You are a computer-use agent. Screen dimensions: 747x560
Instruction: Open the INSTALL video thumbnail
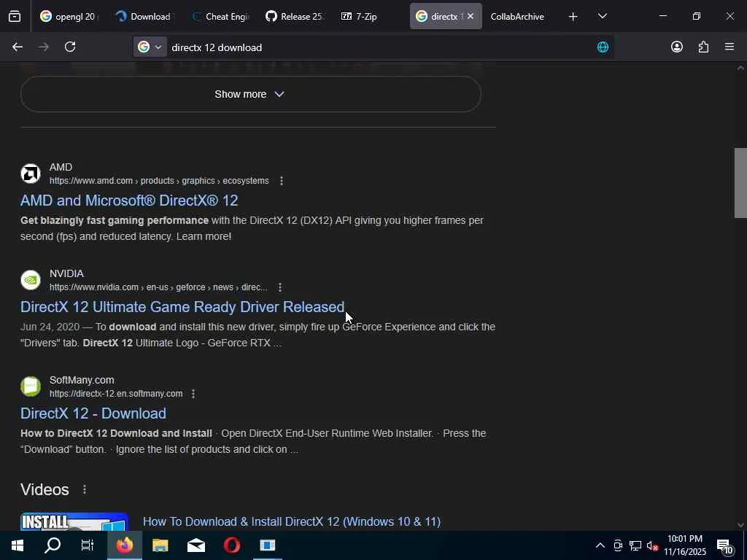(74, 522)
